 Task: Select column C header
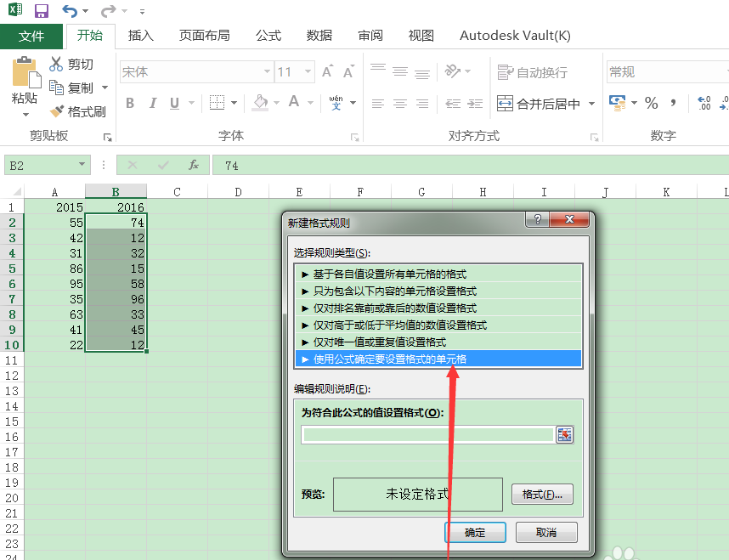coord(177,192)
